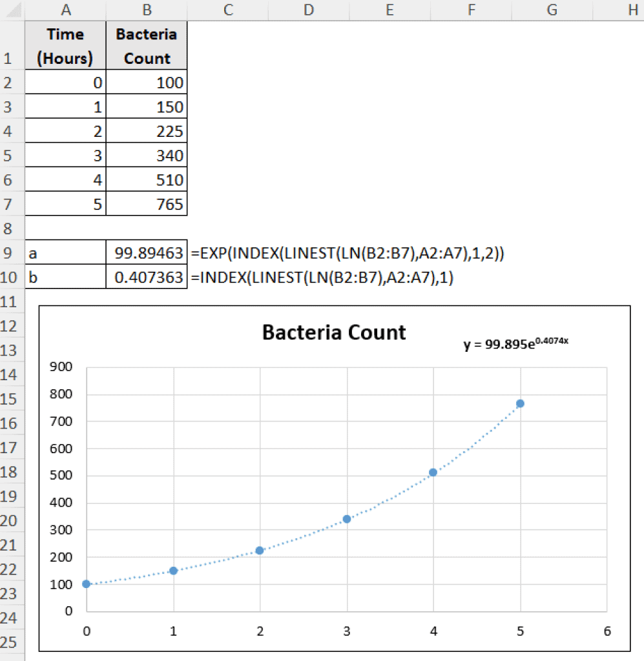Image resolution: width=644 pixels, height=661 pixels.
Task: Select the chart title Bacteria Count
Action: (x=333, y=332)
